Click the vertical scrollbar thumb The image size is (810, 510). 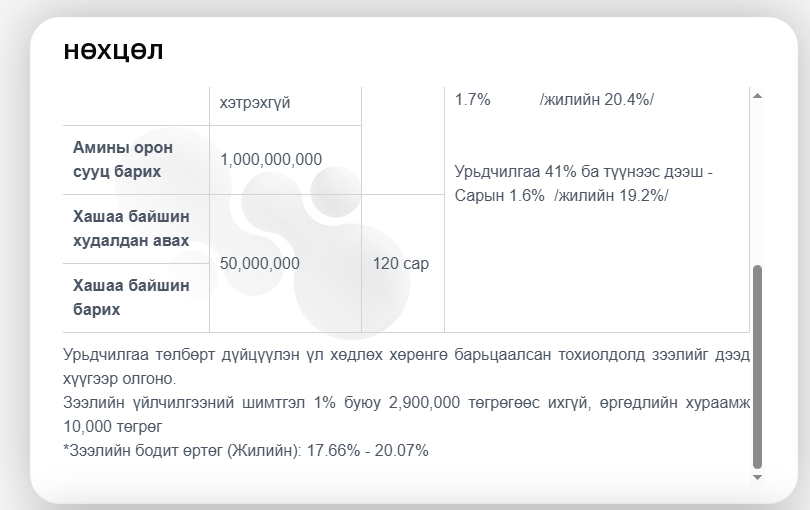757,366
